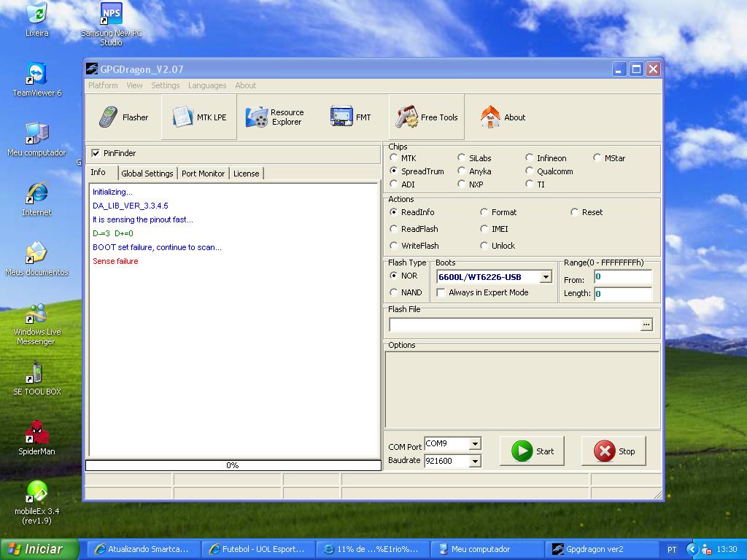Open Windows Live Messenger shortcut
Viewport: 747px width, 560px height.
pos(36,324)
